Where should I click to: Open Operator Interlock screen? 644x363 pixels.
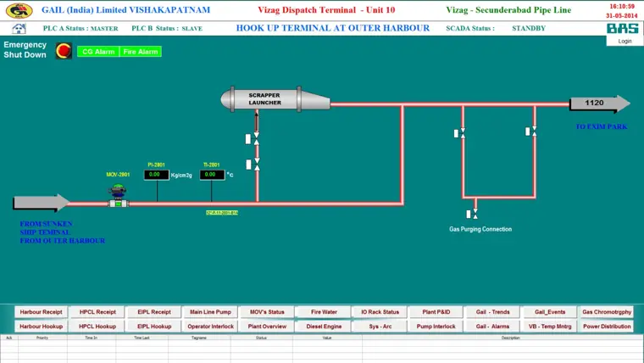pyautogui.click(x=211, y=327)
